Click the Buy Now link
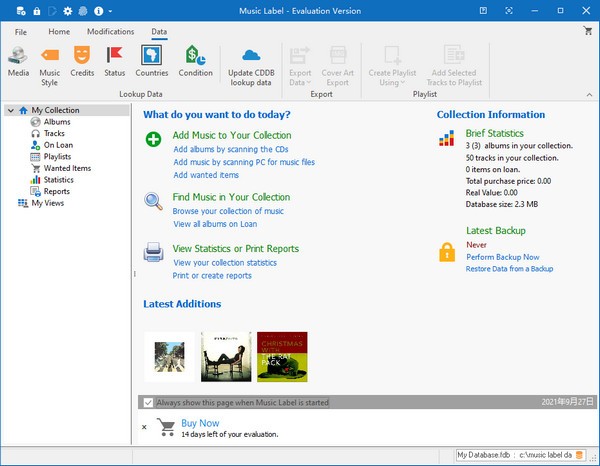 [200, 423]
